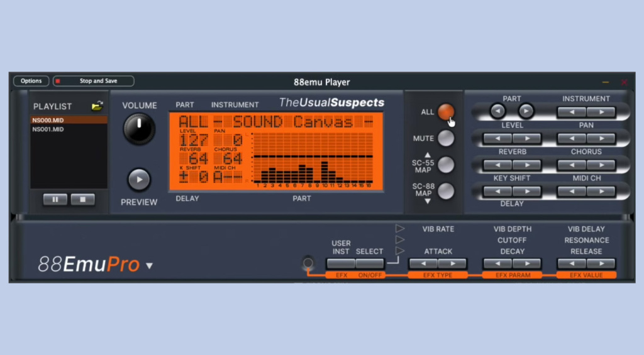
Task: Toggle the MUTE button
Action: [446, 138]
